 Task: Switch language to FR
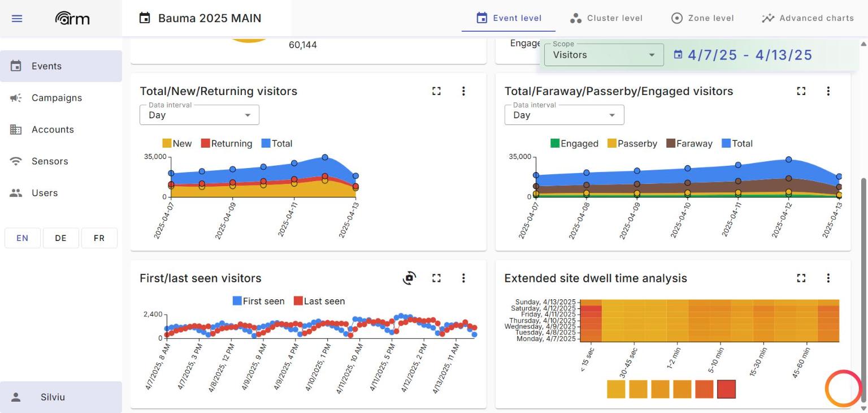[x=99, y=238]
